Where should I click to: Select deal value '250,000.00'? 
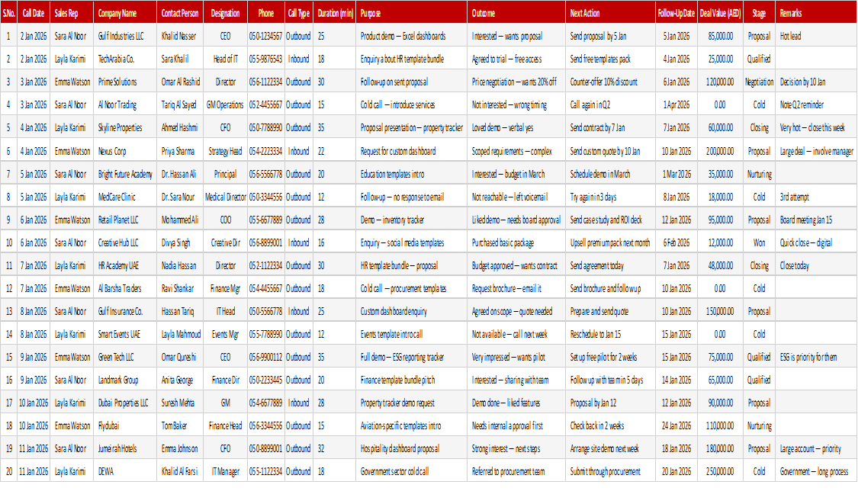point(720,472)
